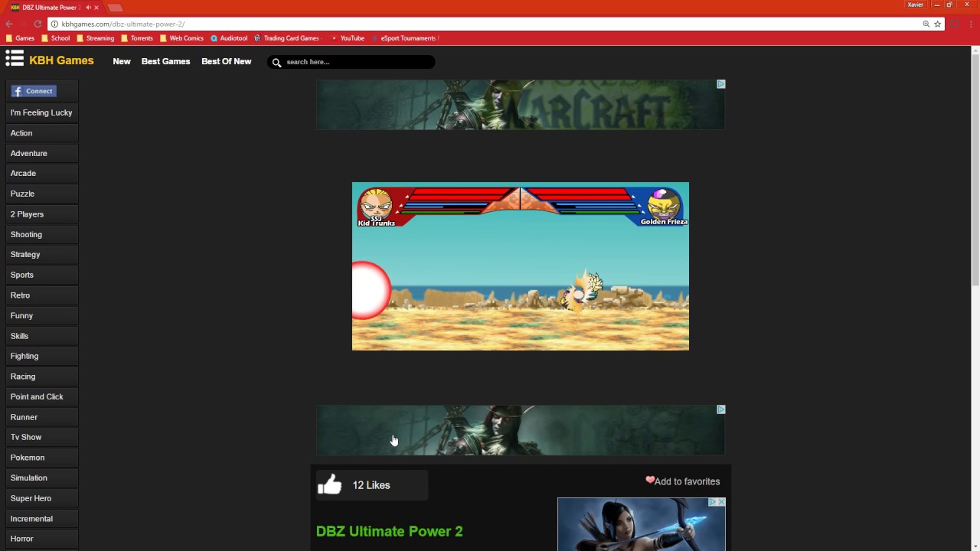Open a new browser tab
Viewport: 980px width, 551px height.
coord(115,8)
